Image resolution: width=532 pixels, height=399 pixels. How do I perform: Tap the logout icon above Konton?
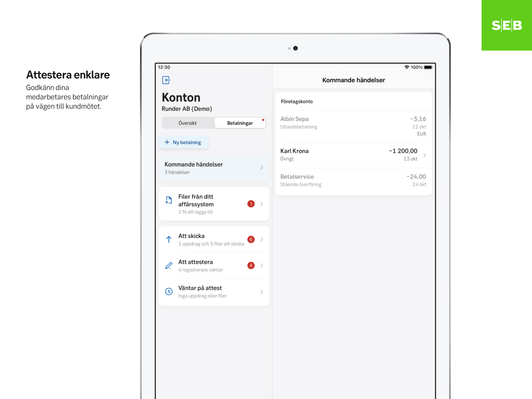166,80
